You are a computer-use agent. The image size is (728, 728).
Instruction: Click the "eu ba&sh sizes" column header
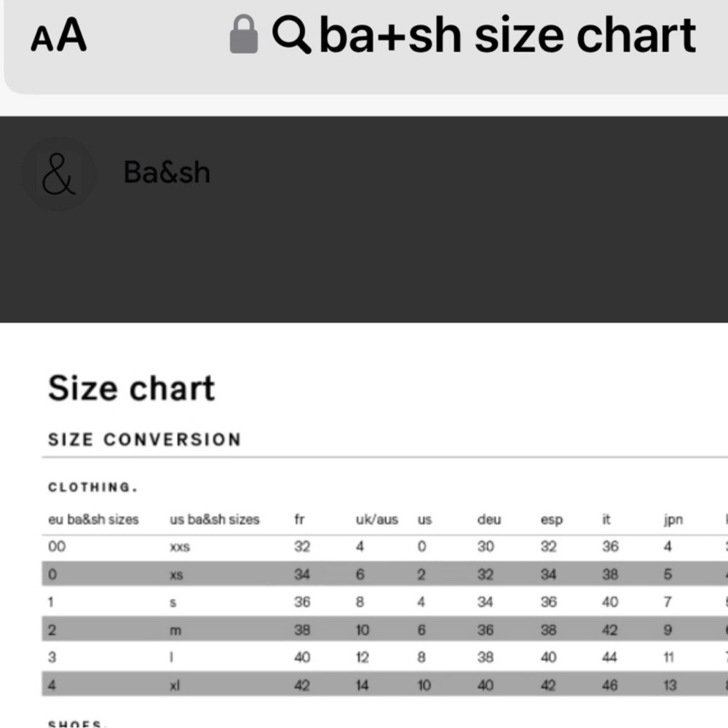[93, 520]
